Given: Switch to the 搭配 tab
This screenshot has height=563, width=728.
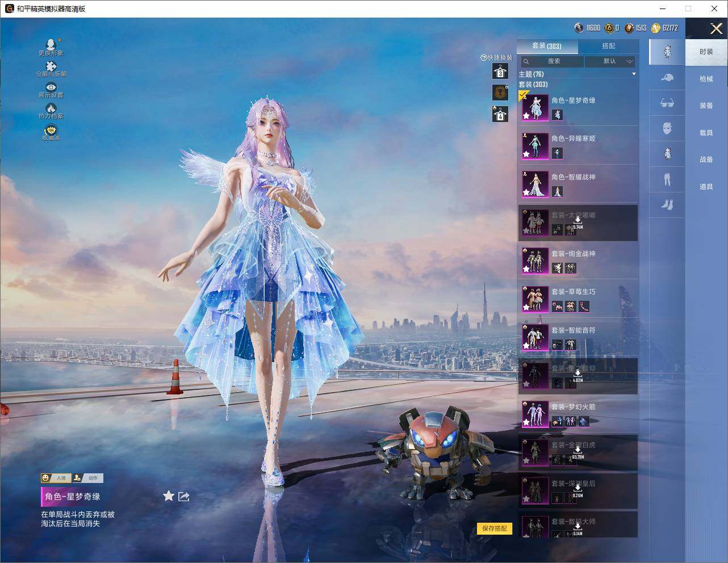Looking at the screenshot, I should click(608, 46).
